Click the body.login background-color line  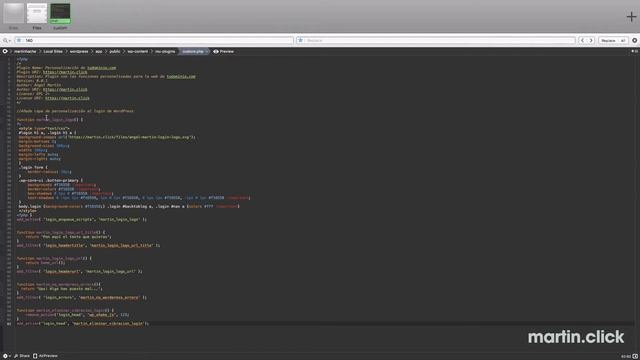click(129, 206)
